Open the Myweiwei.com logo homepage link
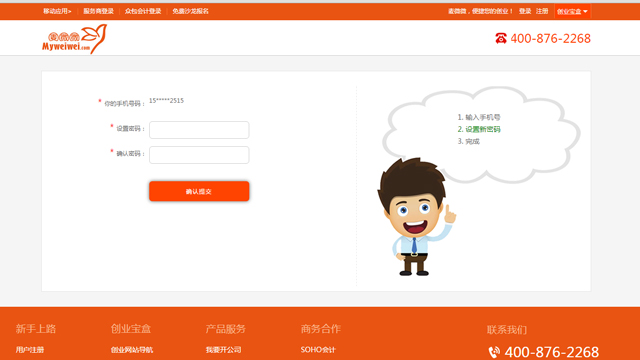This screenshot has width=640, height=360. (x=75, y=39)
